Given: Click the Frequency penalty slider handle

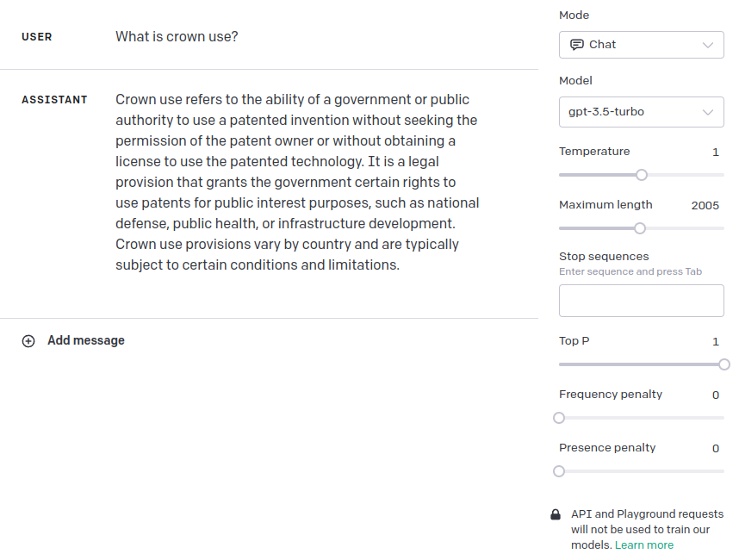Looking at the screenshot, I should (x=559, y=418).
